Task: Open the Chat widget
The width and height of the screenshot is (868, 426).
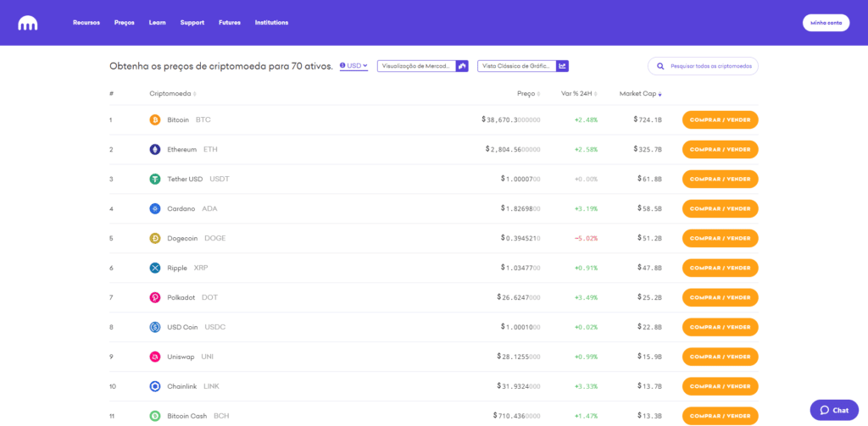Action: coord(834,410)
